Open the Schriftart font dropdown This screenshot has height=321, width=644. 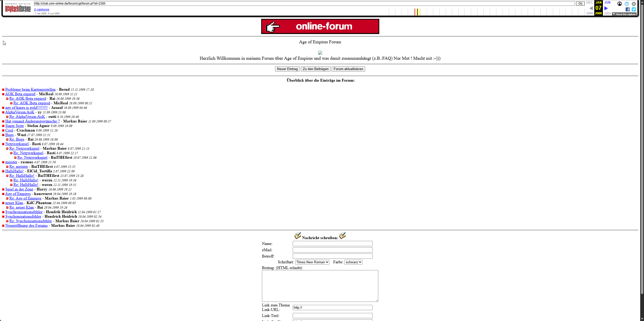click(312, 262)
